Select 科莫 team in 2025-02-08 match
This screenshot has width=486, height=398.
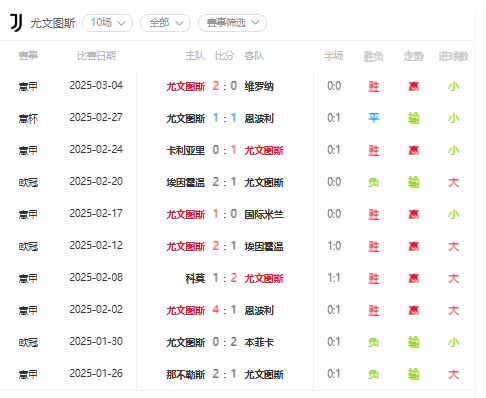pyautogui.click(x=195, y=278)
